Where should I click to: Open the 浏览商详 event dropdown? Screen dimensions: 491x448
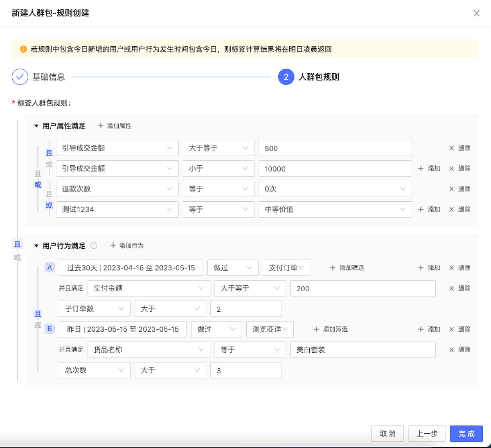(270, 329)
